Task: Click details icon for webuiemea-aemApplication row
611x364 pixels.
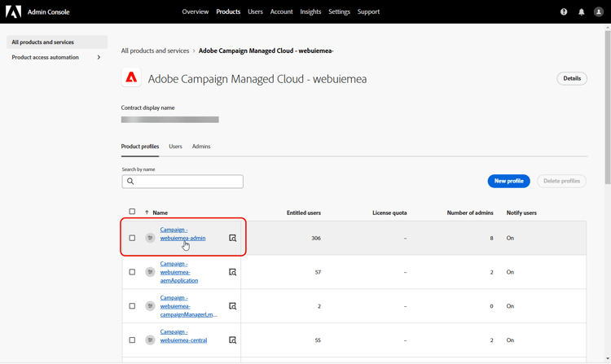Action: coord(232,272)
